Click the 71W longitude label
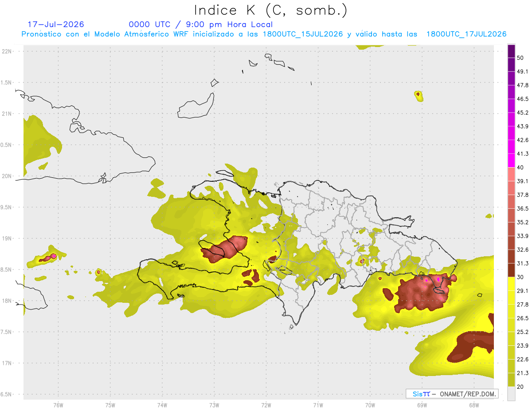Viewport: 532px width, 411px height. point(318,405)
